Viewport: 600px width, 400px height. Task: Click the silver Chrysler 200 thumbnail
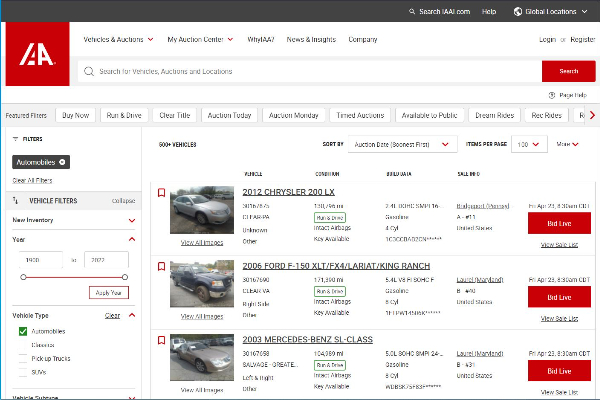[x=202, y=210]
